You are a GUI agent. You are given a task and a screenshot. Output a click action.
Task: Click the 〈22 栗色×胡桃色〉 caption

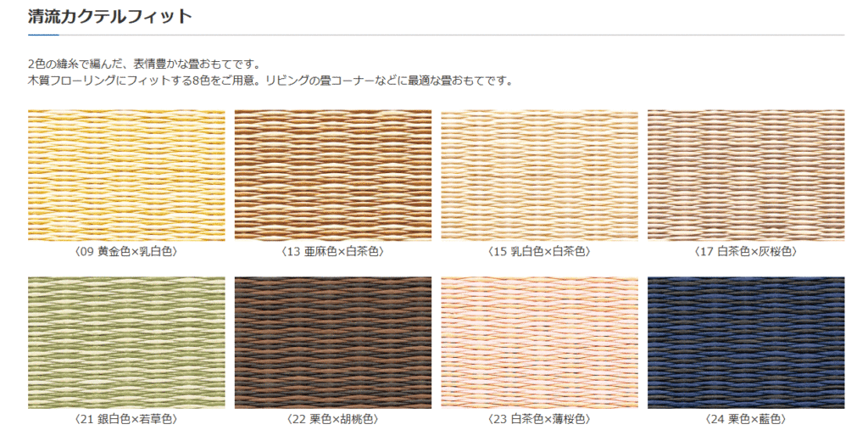(333, 419)
